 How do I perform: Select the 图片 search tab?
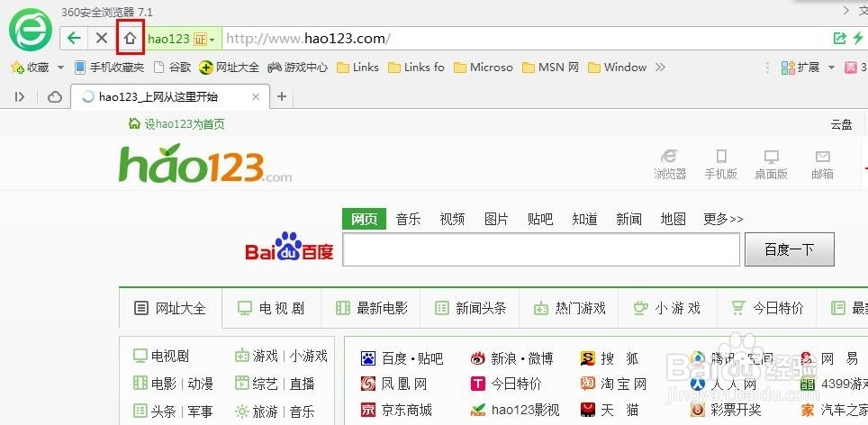click(x=496, y=219)
